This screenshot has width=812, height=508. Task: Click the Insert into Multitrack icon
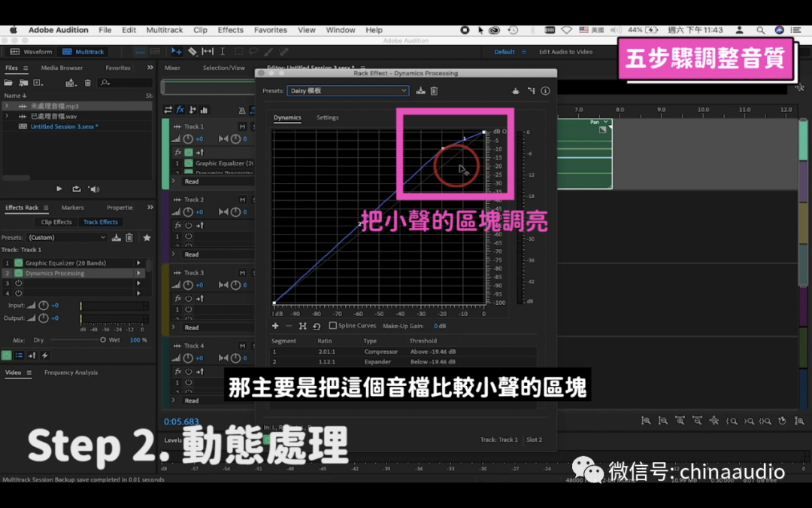[71, 83]
